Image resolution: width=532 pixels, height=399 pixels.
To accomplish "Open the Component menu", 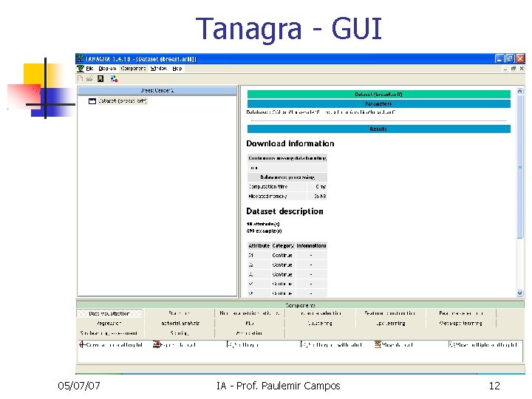I will click(133, 69).
